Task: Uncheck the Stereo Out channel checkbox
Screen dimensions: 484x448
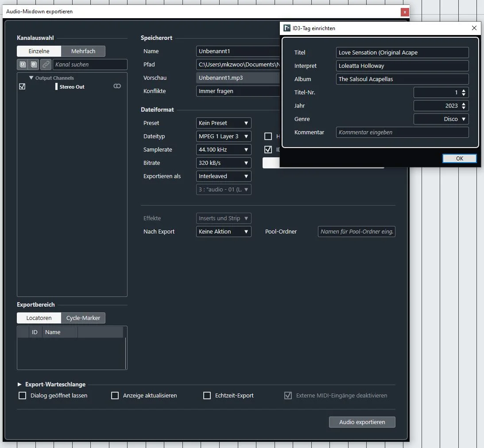Action: pos(22,86)
